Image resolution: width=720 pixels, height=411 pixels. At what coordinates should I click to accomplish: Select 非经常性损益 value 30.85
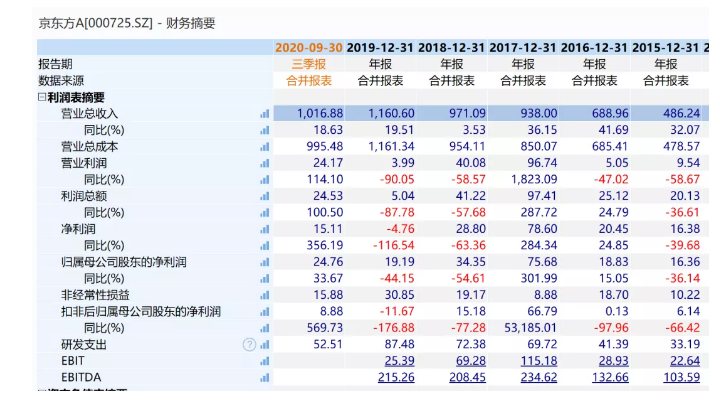pos(399,295)
